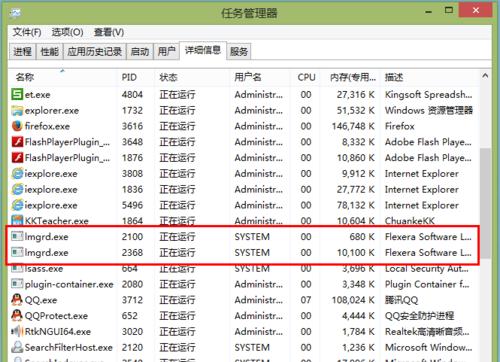Viewport: 500px width, 362px height.
Task: Select the firefox.exe process icon
Action: (x=17, y=126)
